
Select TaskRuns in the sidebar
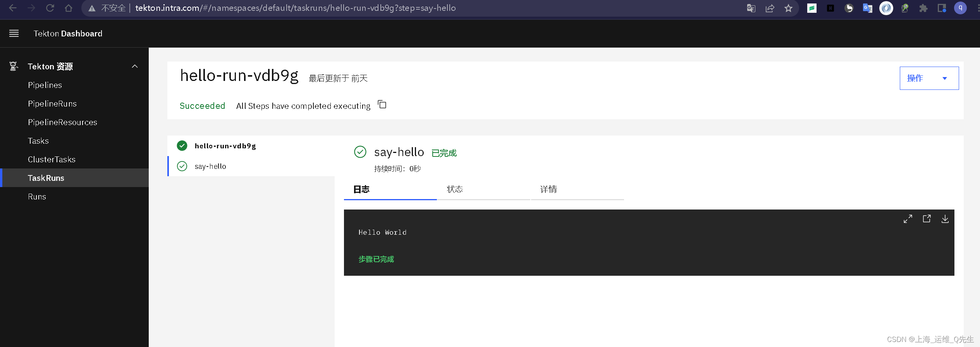74,178
